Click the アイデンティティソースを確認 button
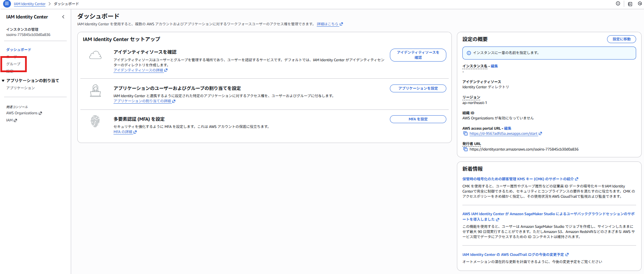 [x=418, y=55]
